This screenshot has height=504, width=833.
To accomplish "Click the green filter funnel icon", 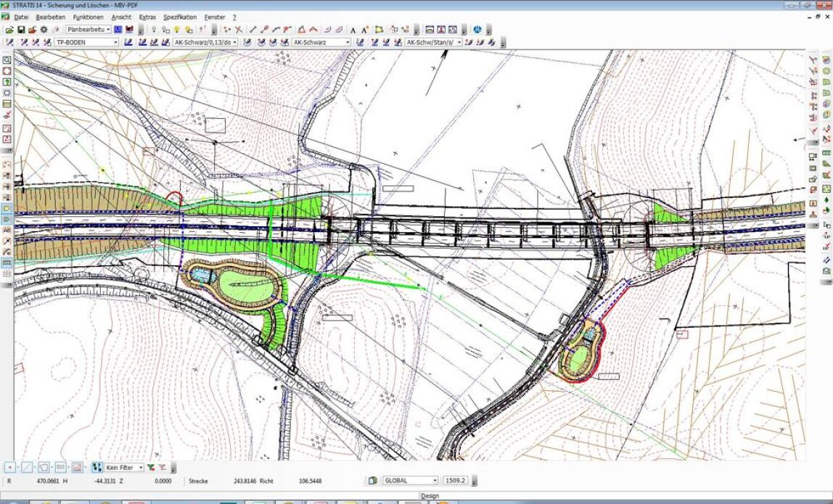I will pos(151,467).
